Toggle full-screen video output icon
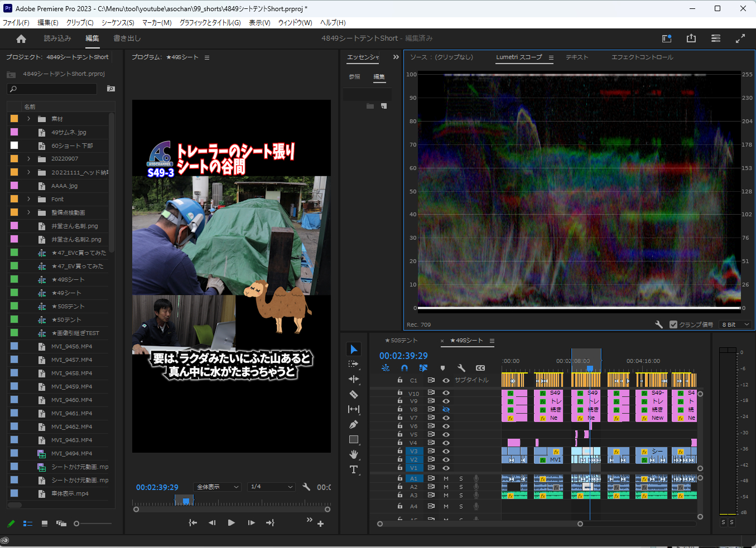Viewport: 756px width, 548px height. tap(740, 38)
